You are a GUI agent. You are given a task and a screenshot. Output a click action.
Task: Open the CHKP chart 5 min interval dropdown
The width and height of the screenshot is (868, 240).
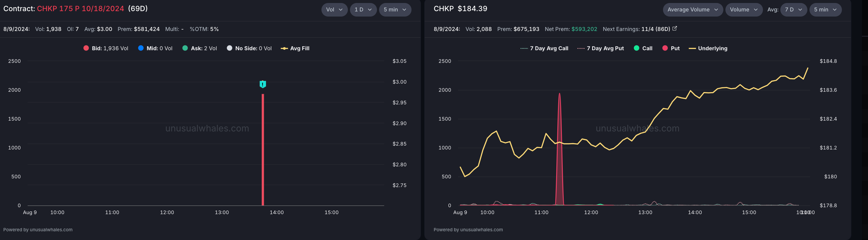point(825,9)
